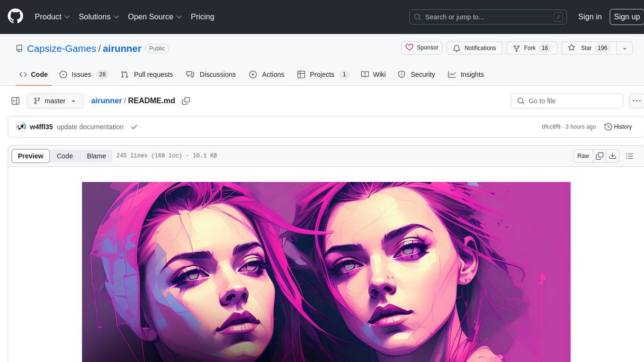Switch to the Code view

(x=65, y=156)
